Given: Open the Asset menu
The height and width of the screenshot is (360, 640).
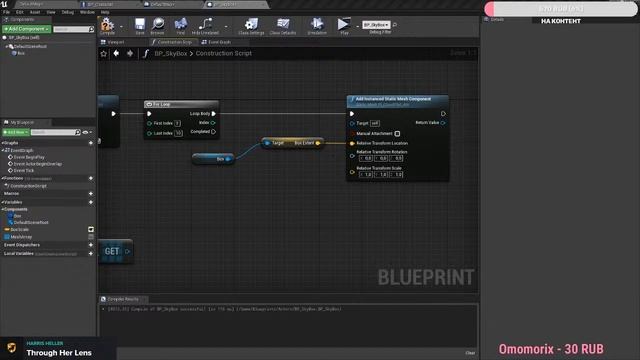Looking at the screenshot, I should point(35,12).
